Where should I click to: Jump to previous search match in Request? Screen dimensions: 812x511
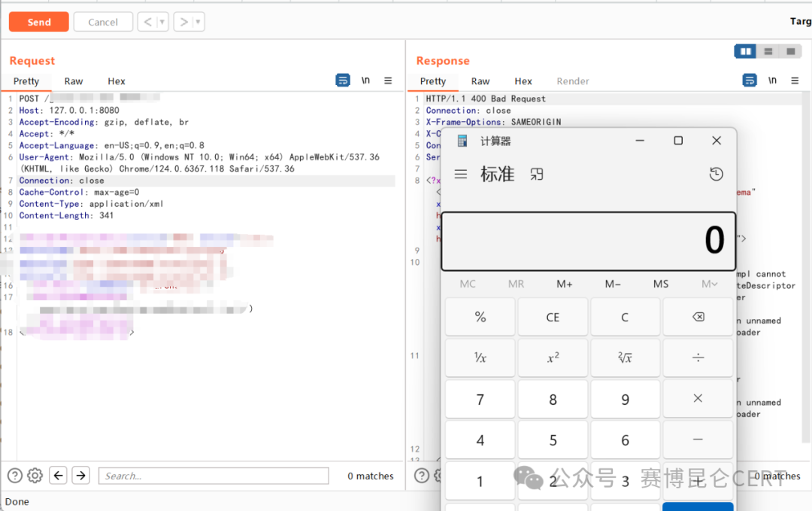pos(59,475)
